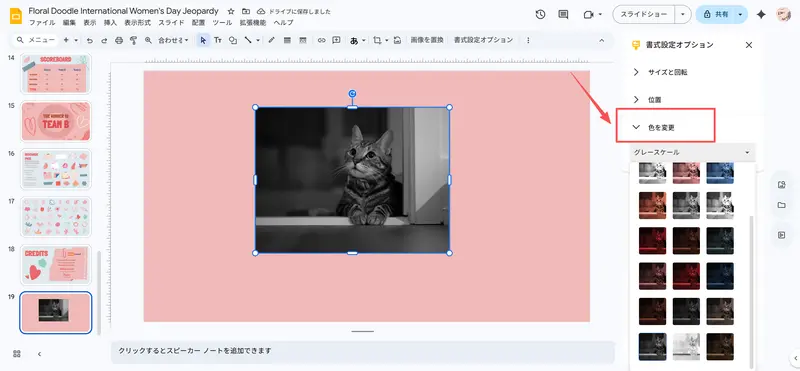The image size is (800, 371).
Task: Click the Crop image icon
Action: pyautogui.click(x=377, y=40)
